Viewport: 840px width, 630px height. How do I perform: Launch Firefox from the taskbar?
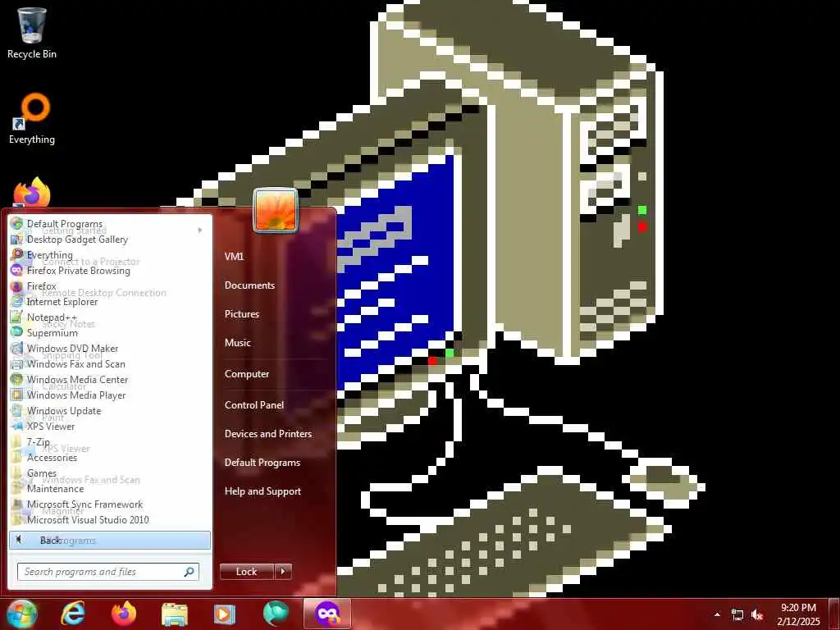pyautogui.click(x=124, y=614)
